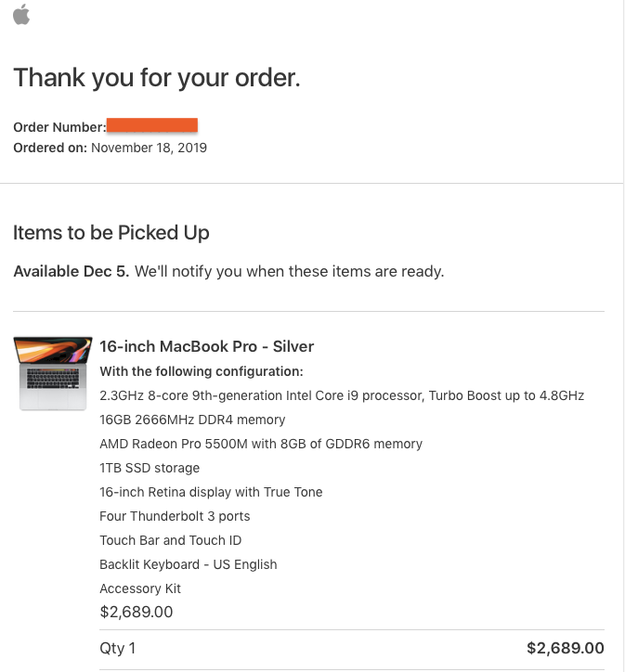
Task: Click the Backlit Keyboard - US English line
Action: pos(189,564)
